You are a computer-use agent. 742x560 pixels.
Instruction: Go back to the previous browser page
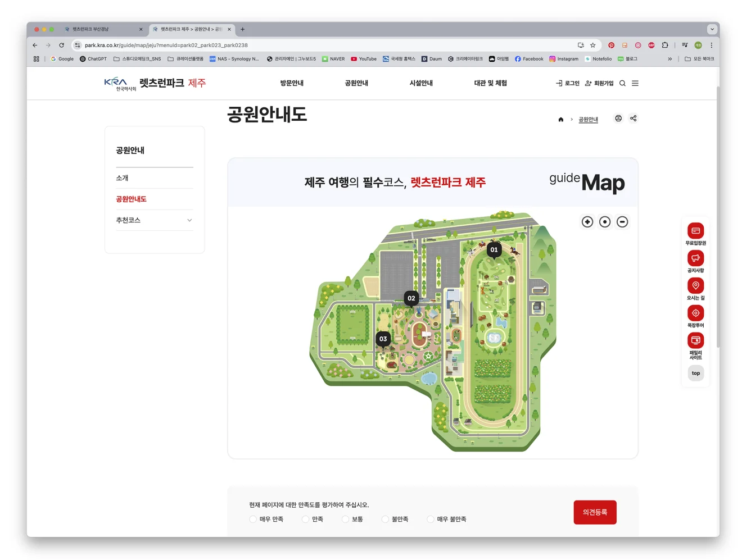coord(35,45)
